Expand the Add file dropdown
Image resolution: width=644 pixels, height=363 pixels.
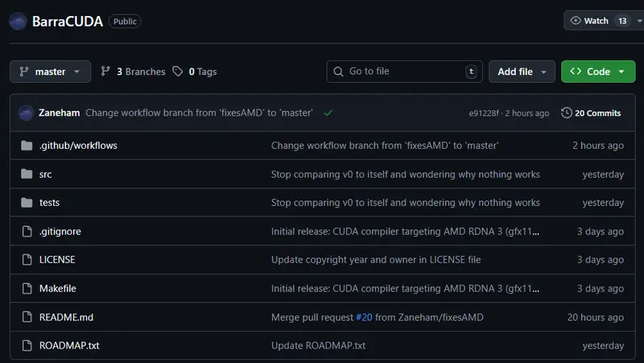point(522,72)
